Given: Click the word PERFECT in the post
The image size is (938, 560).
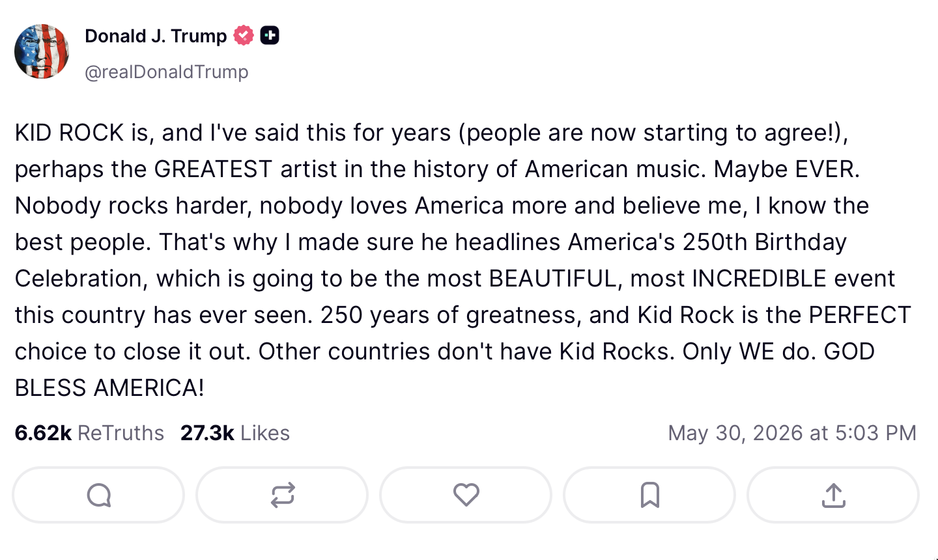Looking at the screenshot, I should tap(860, 315).
